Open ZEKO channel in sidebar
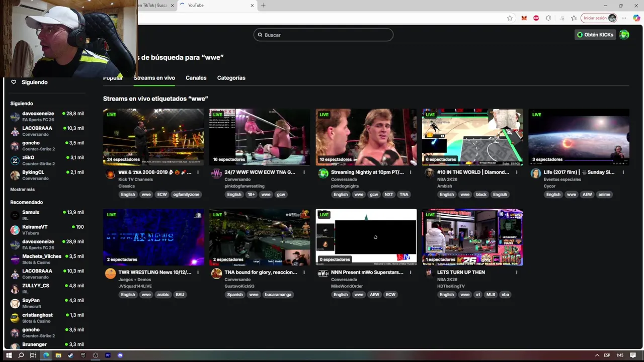The image size is (644, 362). pyautogui.click(x=47, y=160)
